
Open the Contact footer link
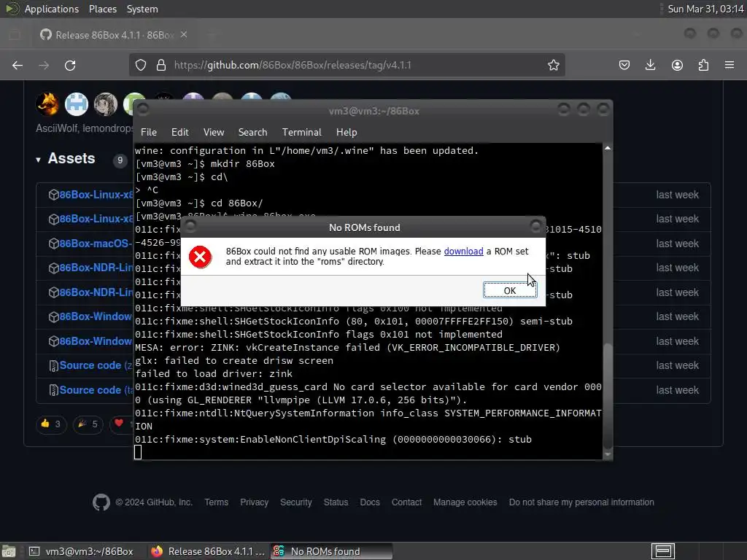coord(406,502)
